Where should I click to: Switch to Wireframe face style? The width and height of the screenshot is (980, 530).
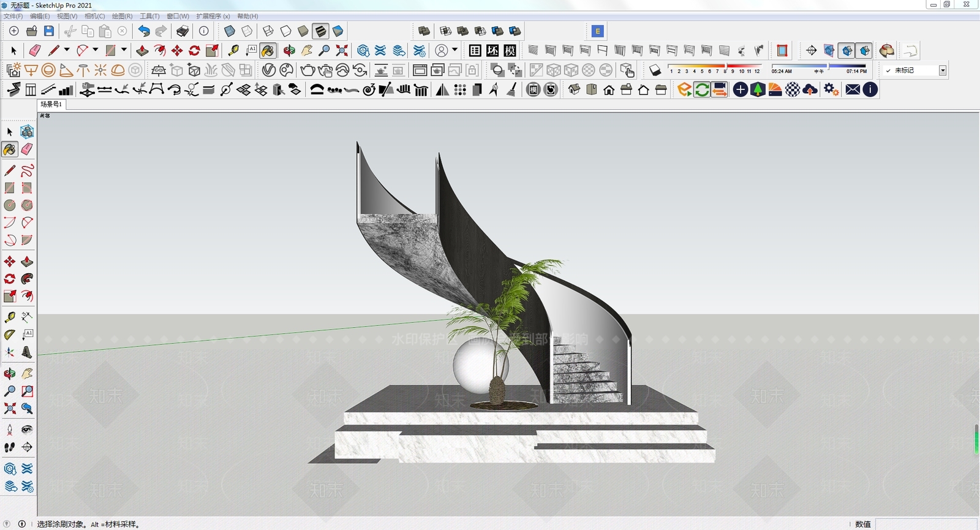pyautogui.click(x=268, y=31)
